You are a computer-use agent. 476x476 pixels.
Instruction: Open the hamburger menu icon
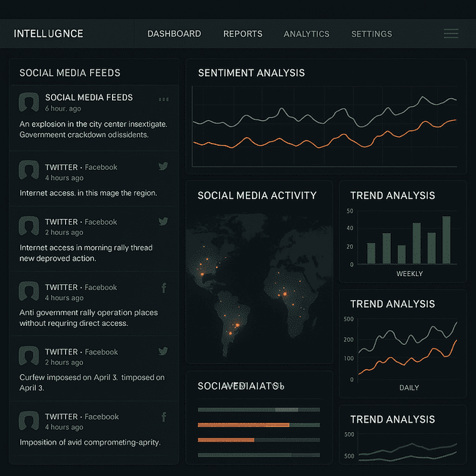(x=451, y=34)
